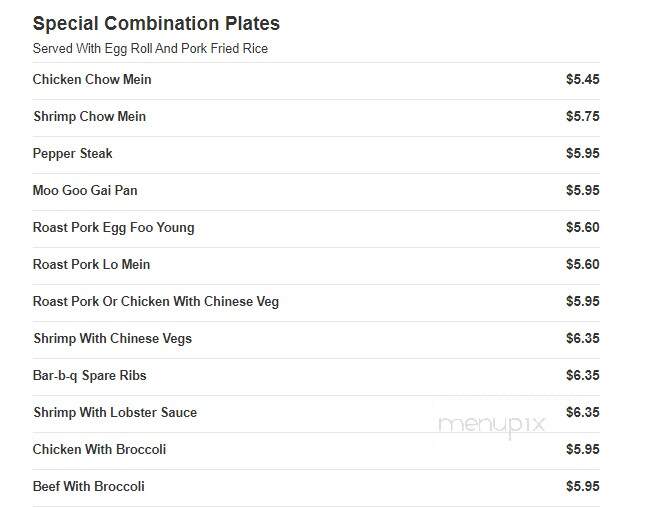The height and width of the screenshot is (507, 671).
Task: Select Roast Pork Or Chicken With Chinese Veg
Action: click(156, 302)
